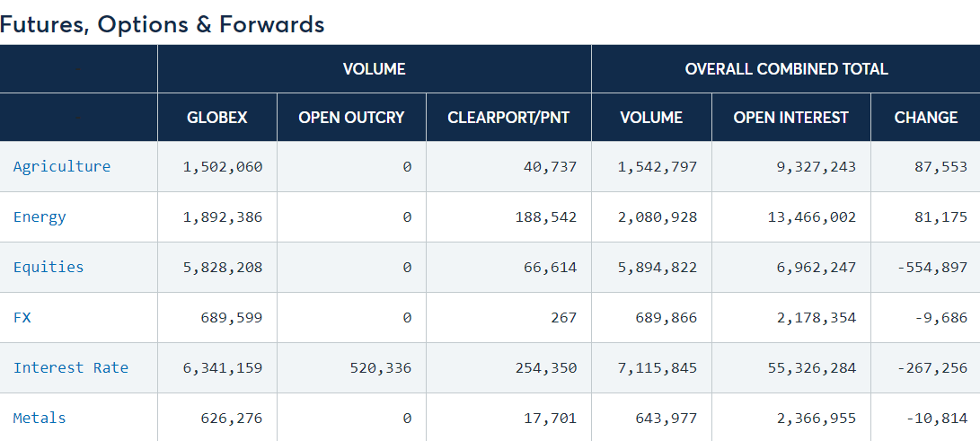980x441 pixels.
Task: Select Interest Rate total volume 7,115,845
Action: click(x=657, y=368)
